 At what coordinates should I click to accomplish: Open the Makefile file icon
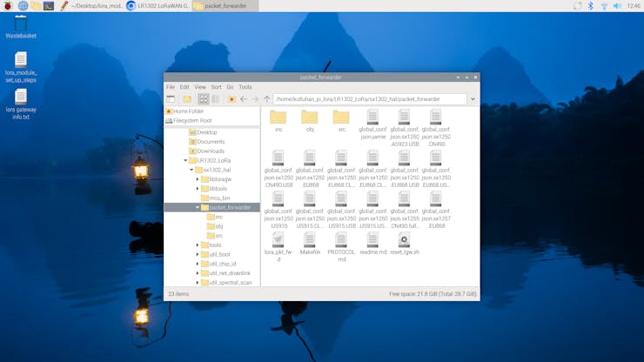click(310, 244)
